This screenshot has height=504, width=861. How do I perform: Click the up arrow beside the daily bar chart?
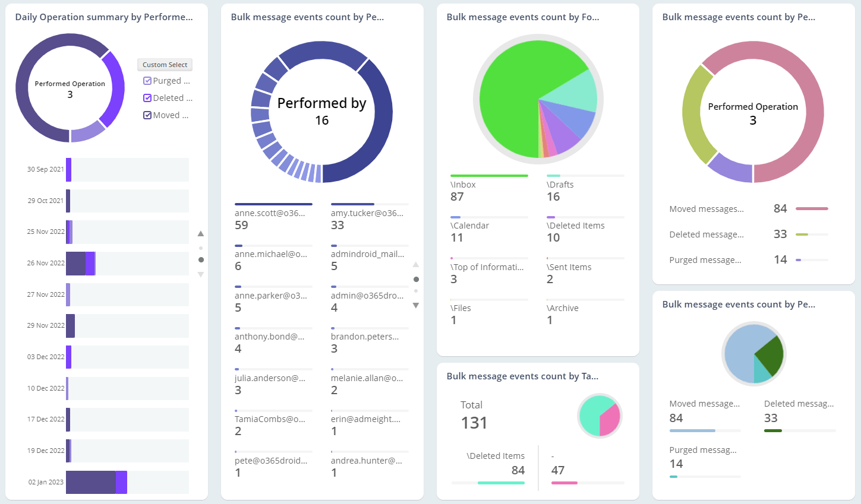coord(201,234)
